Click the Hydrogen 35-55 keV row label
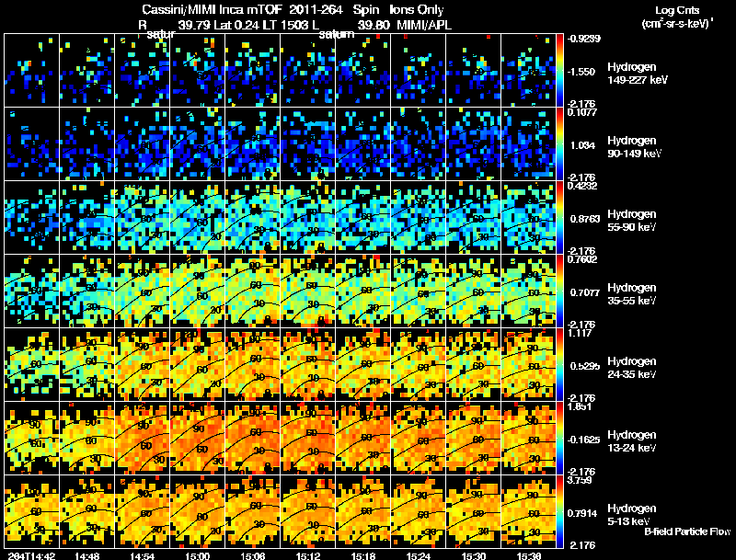 pos(632,294)
